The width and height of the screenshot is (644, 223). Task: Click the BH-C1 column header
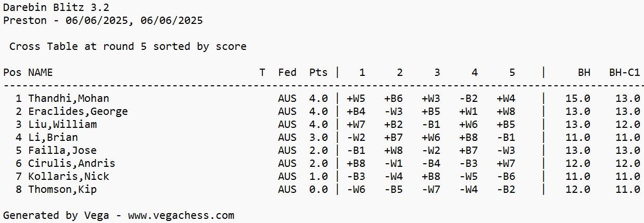(x=624, y=73)
